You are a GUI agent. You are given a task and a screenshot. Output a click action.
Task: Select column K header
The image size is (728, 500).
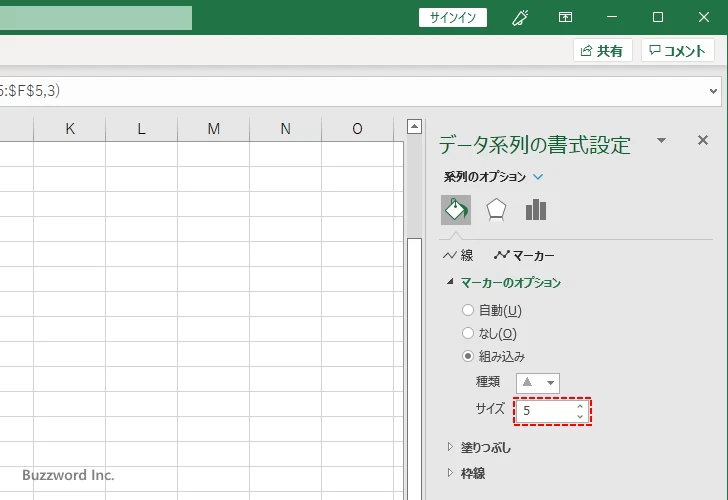coord(70,129)
